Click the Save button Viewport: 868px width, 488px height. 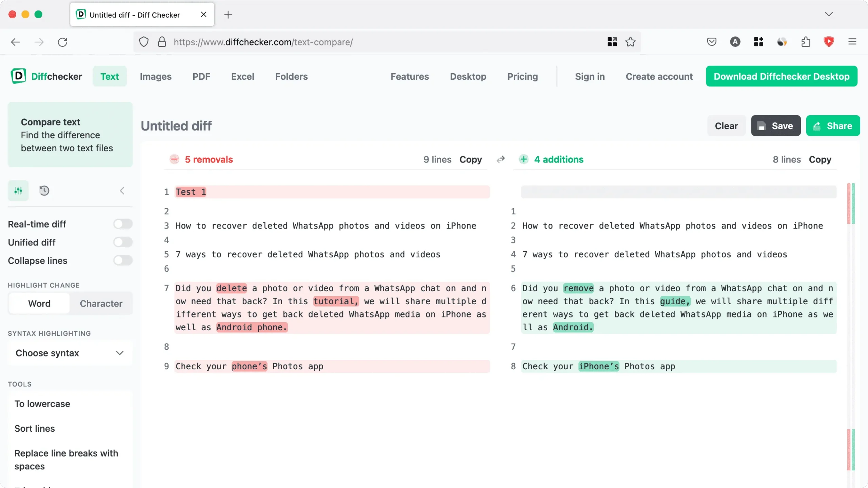(x=776, y=126)
